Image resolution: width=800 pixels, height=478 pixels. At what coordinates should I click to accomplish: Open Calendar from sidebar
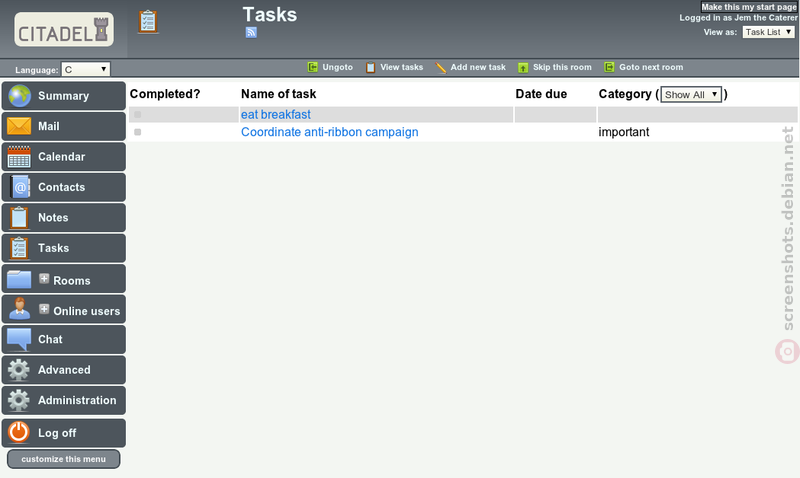[x=64, y=157]
